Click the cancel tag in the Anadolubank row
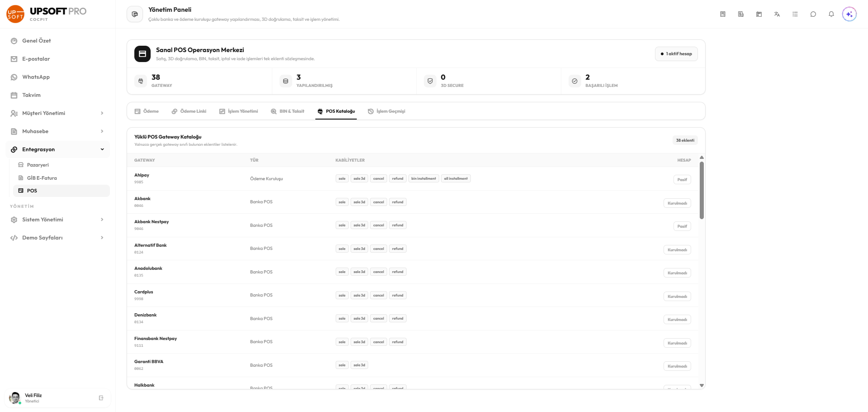The height and width of the screenshot is (412, 868). pos(379,272)
